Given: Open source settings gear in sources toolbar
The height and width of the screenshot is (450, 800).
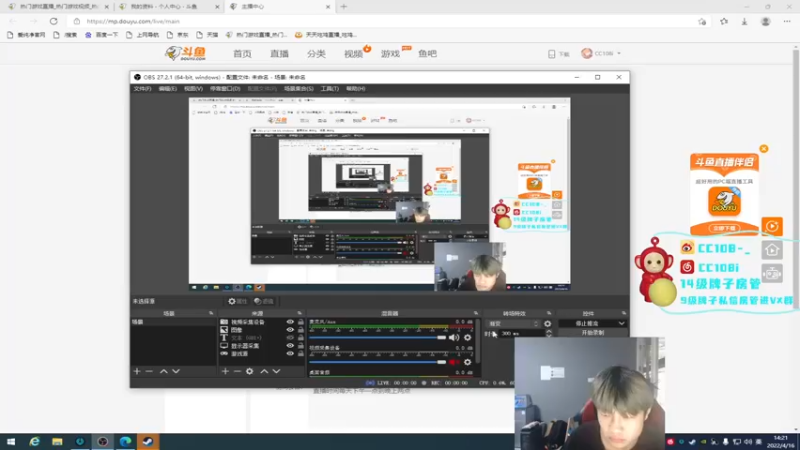Looking at the screenshot, I should tap(249, 371).
